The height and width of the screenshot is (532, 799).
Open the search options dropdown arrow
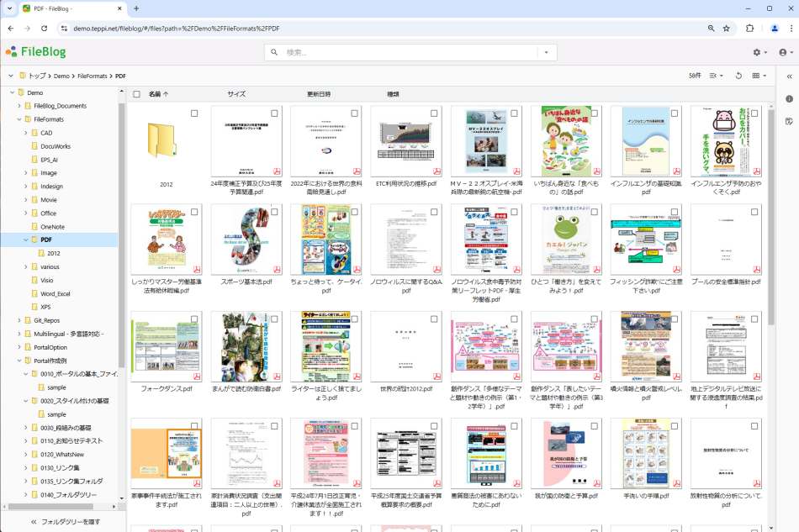(x=546, y=52)
